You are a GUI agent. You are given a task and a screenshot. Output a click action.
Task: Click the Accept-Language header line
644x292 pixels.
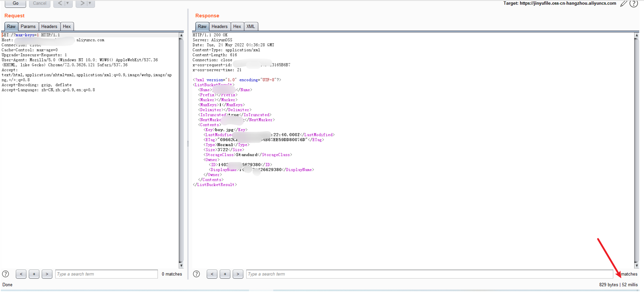[48, 90]
